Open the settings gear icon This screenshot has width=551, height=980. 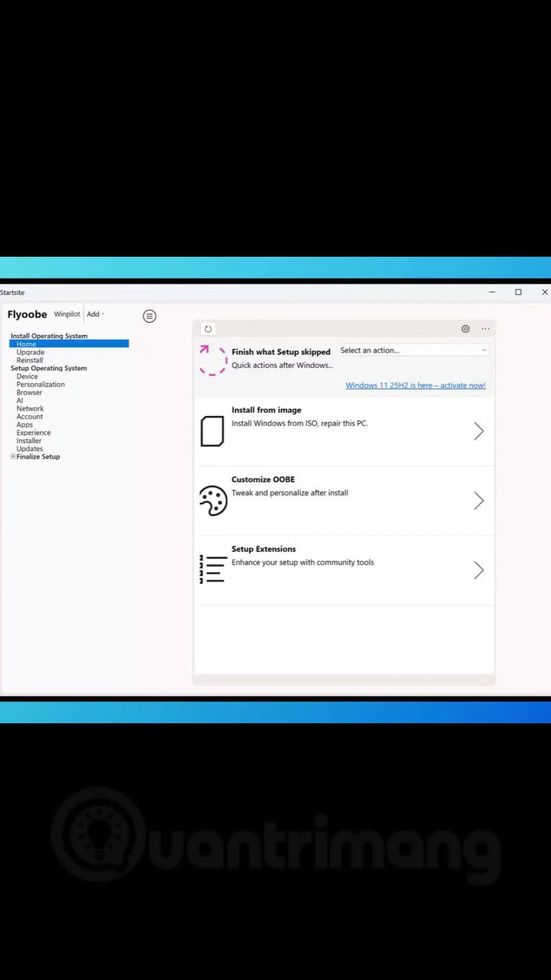465,329
